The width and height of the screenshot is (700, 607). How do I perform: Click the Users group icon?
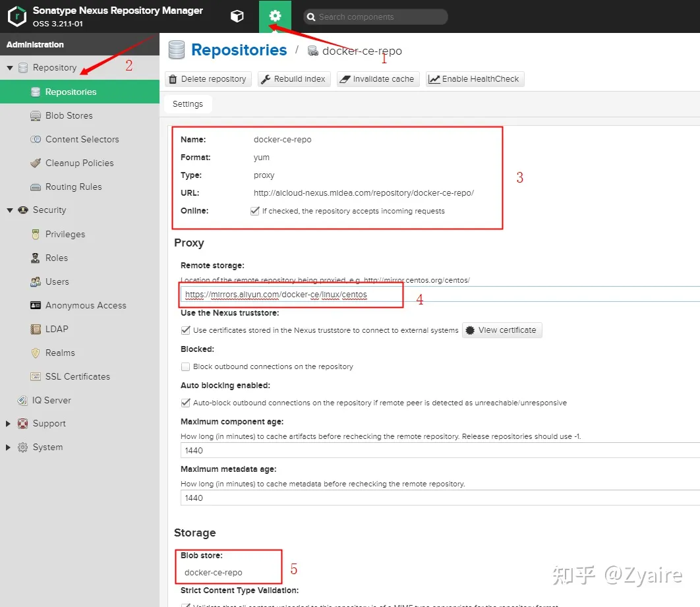point(36,281)
